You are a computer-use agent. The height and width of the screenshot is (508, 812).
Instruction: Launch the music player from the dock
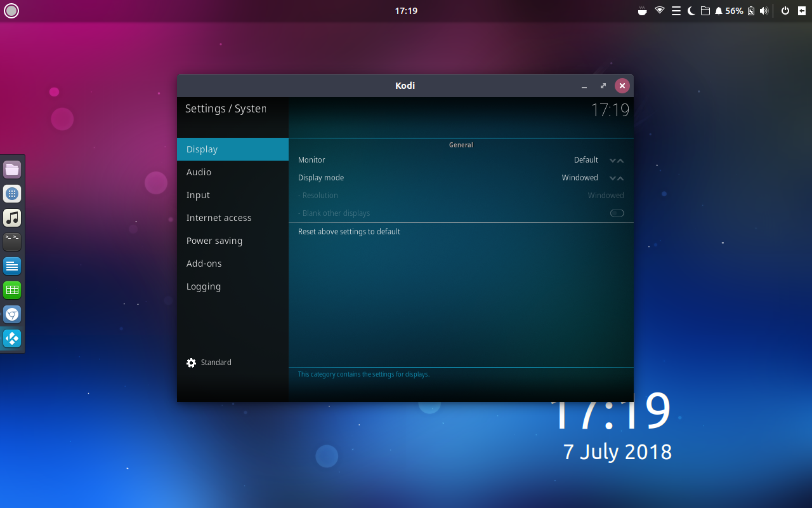coord(12,218)
